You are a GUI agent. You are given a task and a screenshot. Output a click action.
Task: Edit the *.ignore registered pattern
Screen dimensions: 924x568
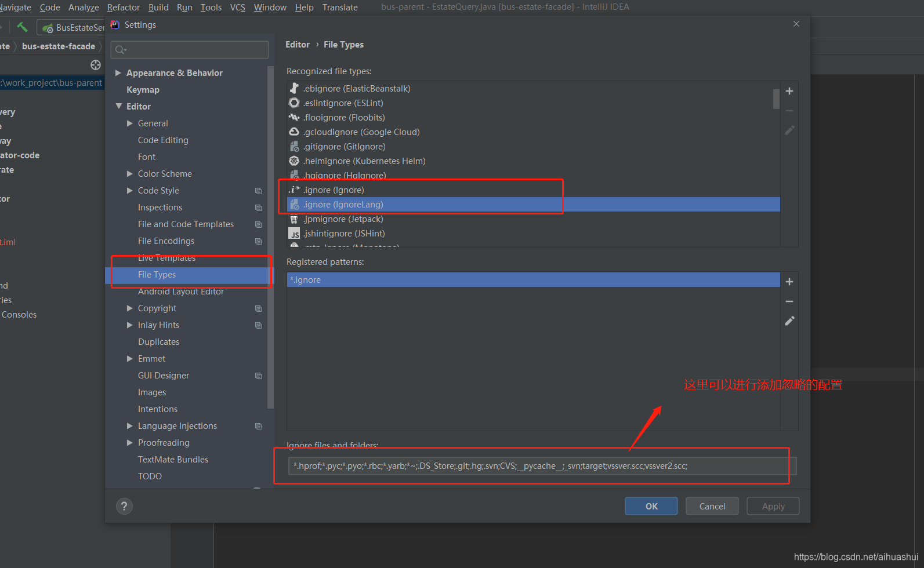(x=789, y=321)
